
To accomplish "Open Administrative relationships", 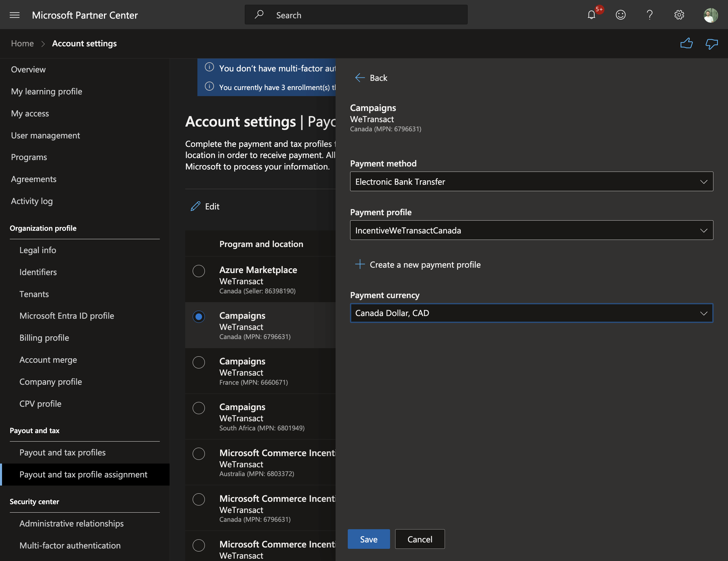I will coord(71,523).
